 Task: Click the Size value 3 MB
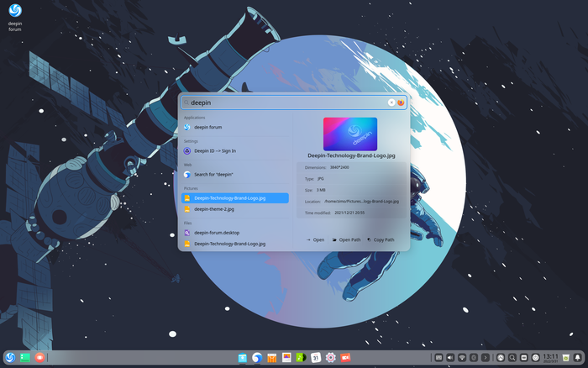(321, 190)
